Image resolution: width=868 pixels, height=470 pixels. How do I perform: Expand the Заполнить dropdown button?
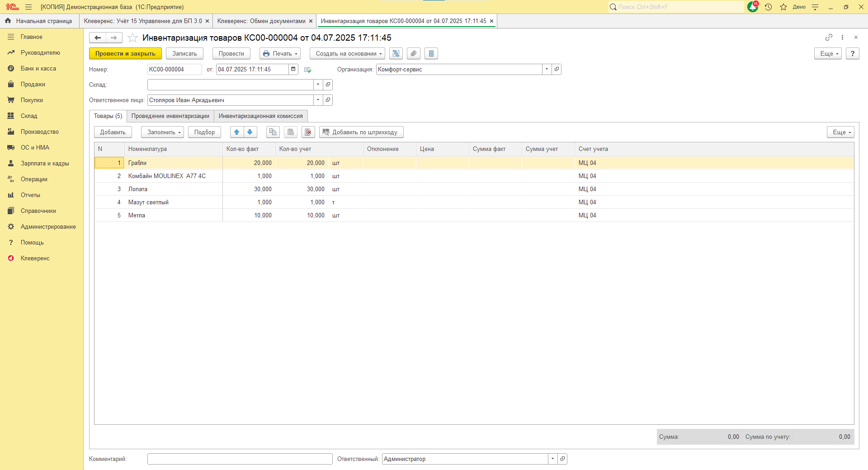[x=162, y=132]
